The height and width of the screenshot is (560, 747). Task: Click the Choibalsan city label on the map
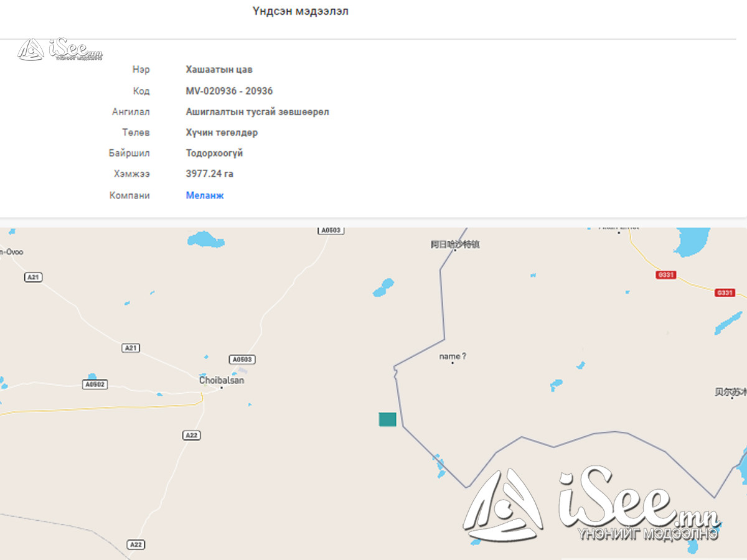click(222, 380)
